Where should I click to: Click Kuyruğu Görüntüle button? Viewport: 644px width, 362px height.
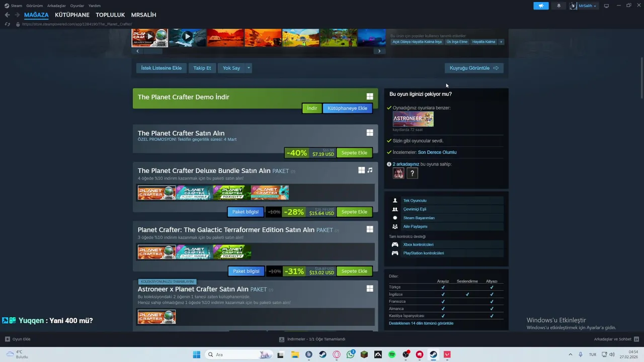[474, 68]
